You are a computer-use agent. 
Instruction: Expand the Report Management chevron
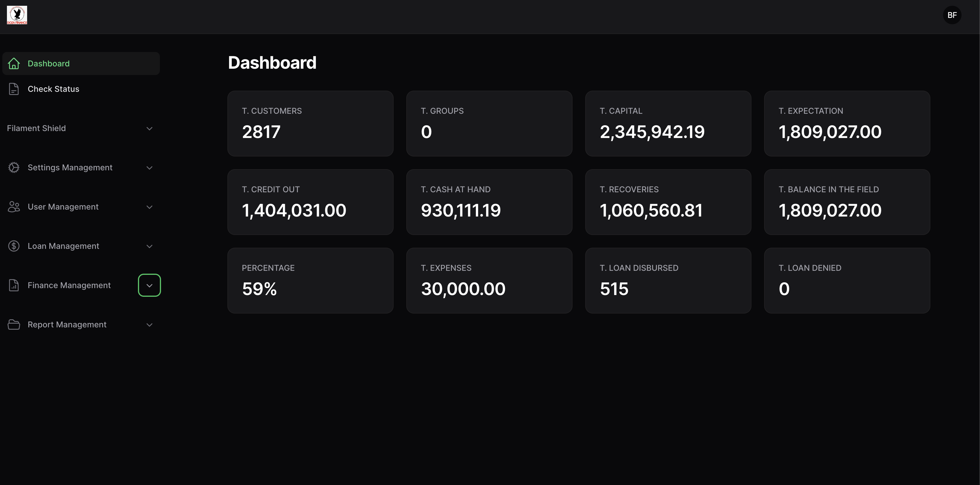click(x=149, y=325)
